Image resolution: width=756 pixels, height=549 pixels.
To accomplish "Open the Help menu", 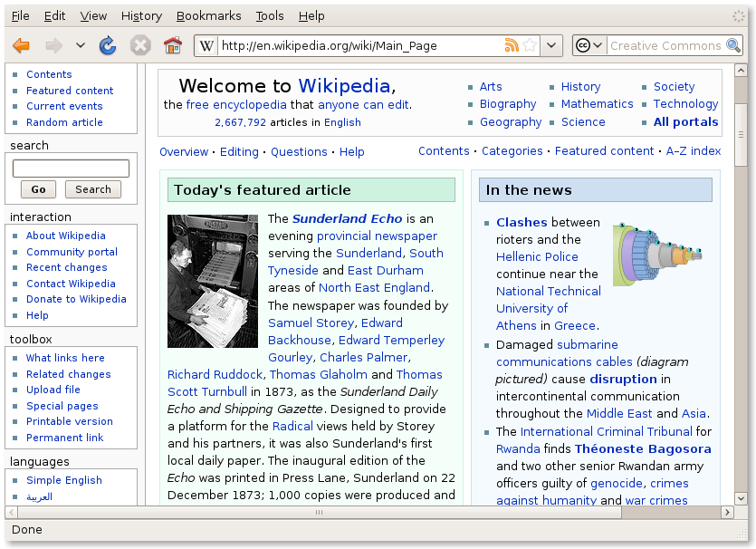I will click(x=311, y=16).
